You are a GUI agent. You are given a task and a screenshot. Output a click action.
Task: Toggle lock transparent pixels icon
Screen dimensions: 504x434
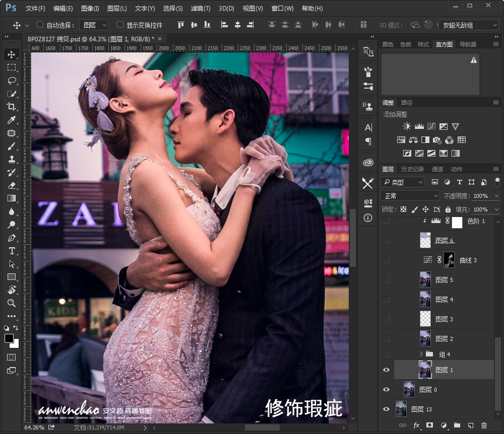pos(403,209)
